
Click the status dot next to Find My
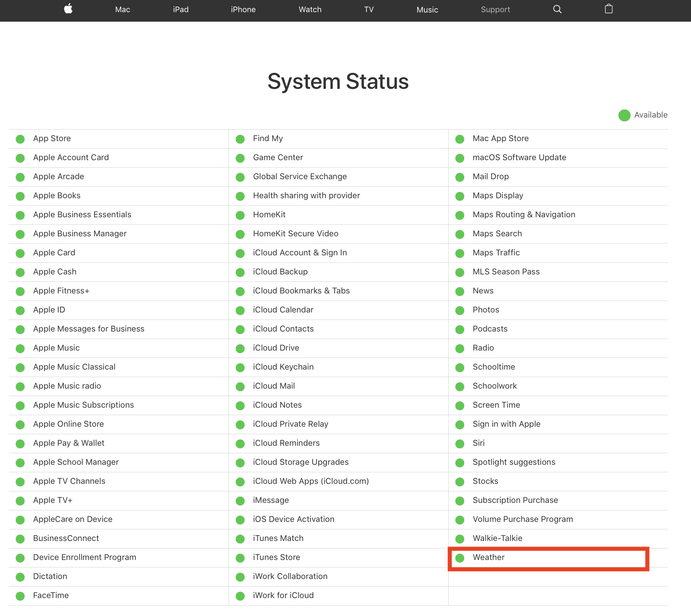click(x=240, y=139)
